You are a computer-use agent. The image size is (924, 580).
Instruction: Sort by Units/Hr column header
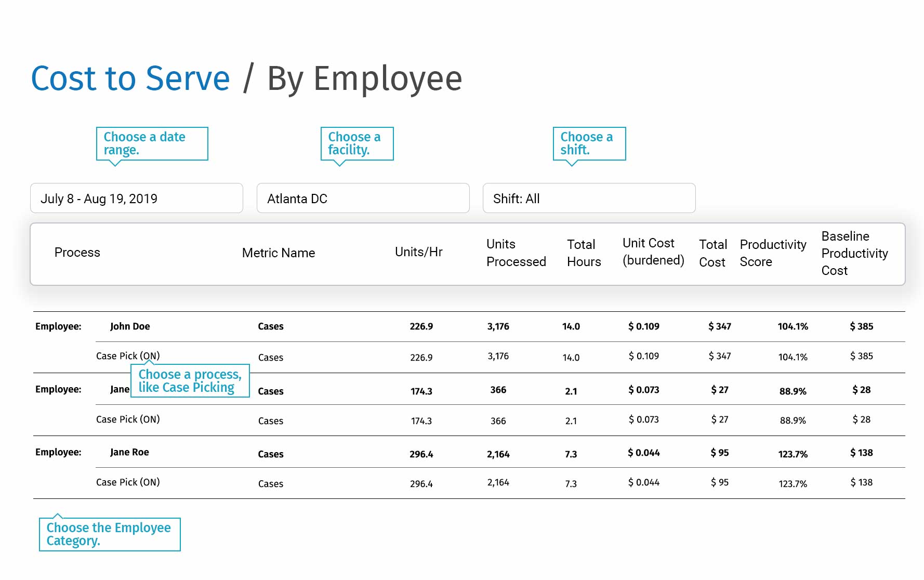(418, 252)
